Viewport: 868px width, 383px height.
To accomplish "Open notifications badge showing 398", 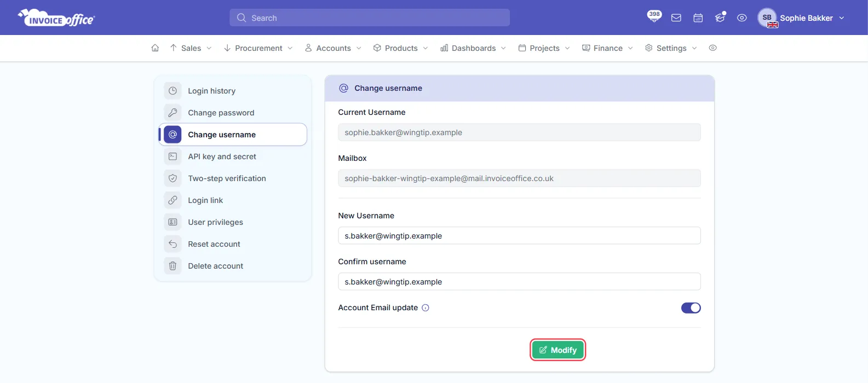I will tap(654, 16).
